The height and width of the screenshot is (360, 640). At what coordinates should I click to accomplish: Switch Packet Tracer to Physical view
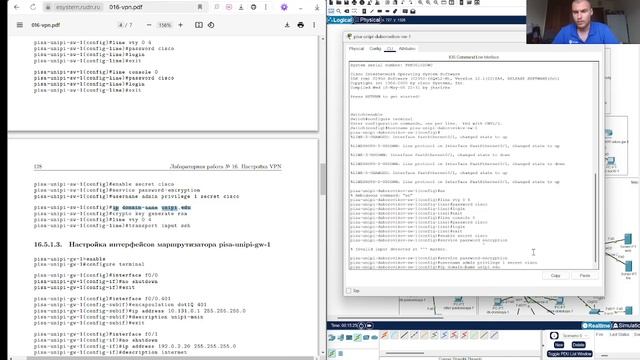(368, 20)
